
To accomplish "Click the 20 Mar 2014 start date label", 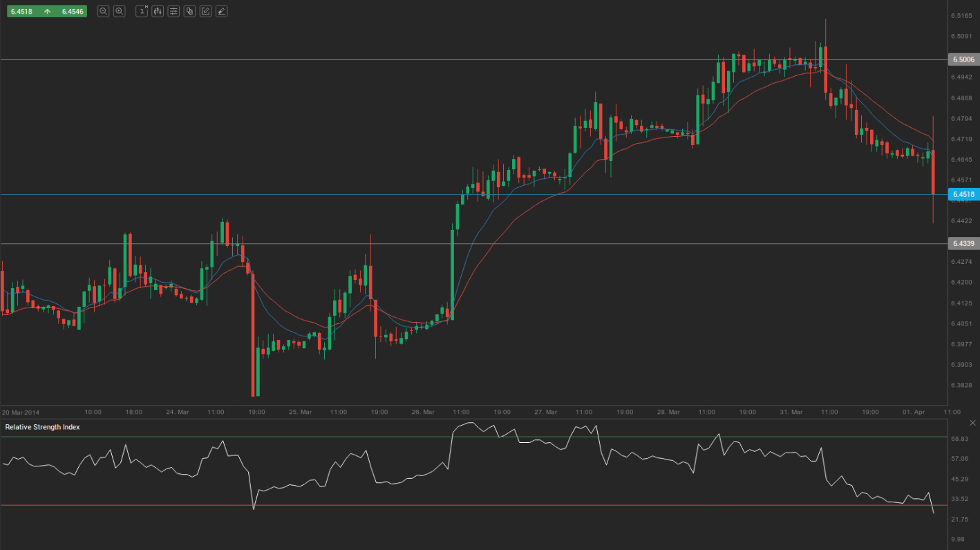I will pyautogui.click(x=21, y=412).
